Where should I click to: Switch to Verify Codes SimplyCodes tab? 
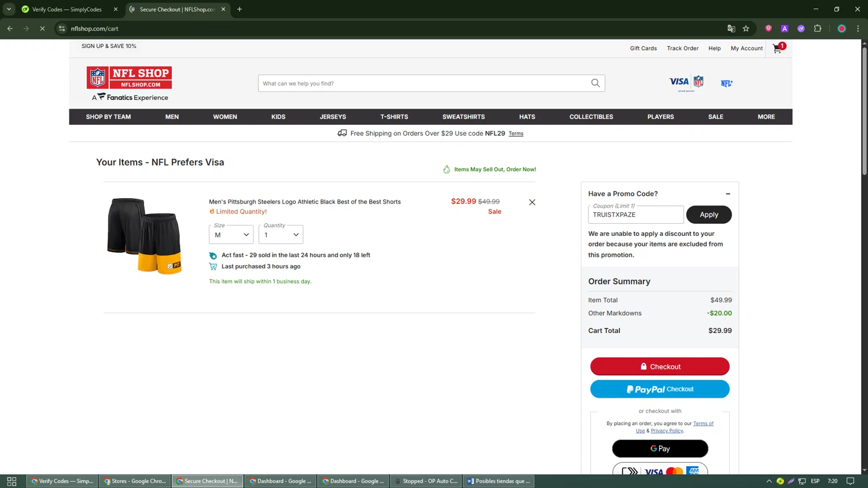click(x=67, y=9)
